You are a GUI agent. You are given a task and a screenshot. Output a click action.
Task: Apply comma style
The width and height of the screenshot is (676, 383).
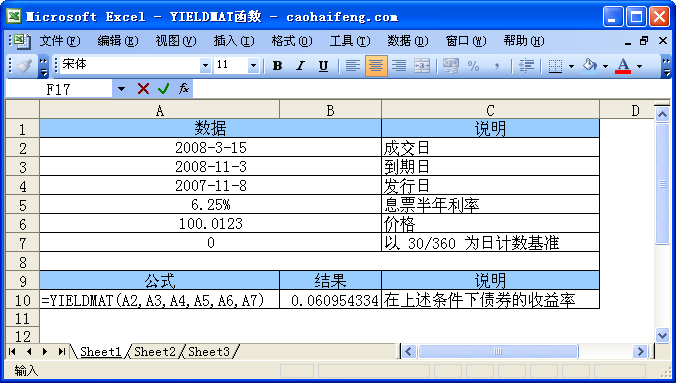click(x=497, y=66)
